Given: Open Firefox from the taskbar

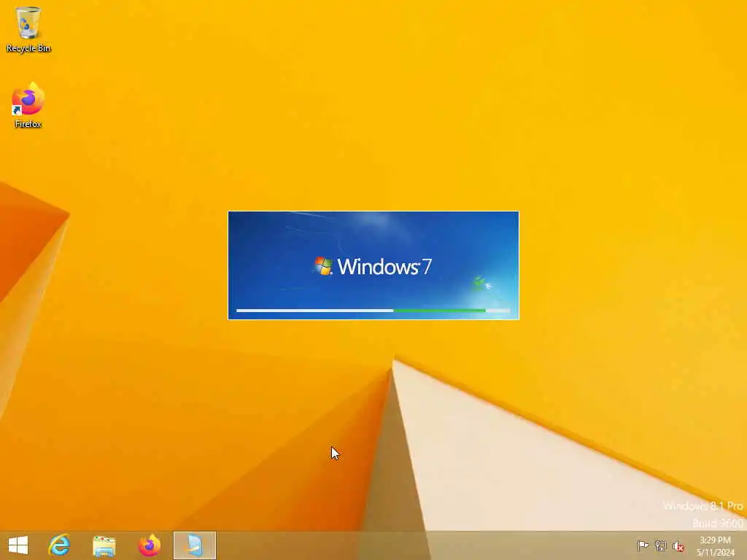Looking at the screenshot, I should 150,545.
